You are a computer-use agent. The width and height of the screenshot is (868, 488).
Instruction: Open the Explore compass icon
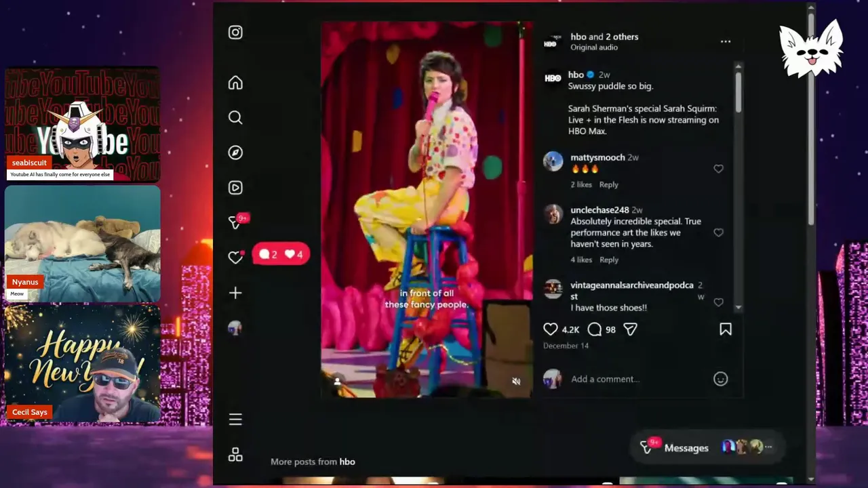pyautogui.click(x=235, y=152)
